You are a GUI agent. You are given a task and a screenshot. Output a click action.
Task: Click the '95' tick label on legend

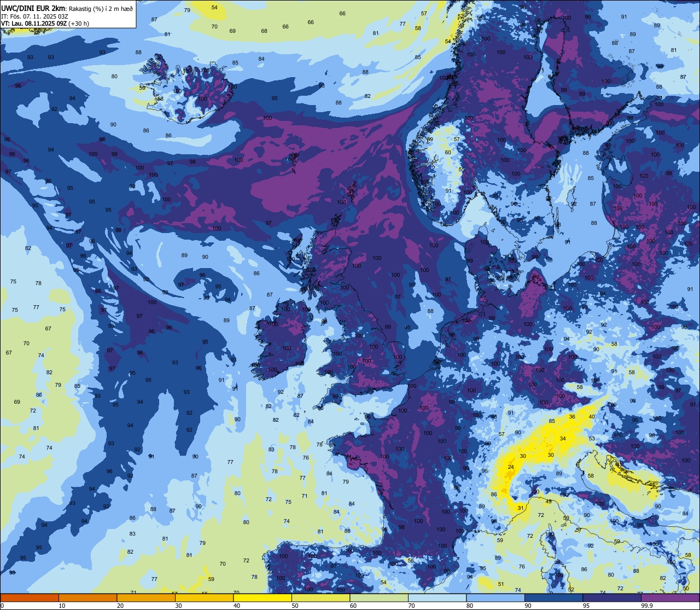(x=586, y=606)
